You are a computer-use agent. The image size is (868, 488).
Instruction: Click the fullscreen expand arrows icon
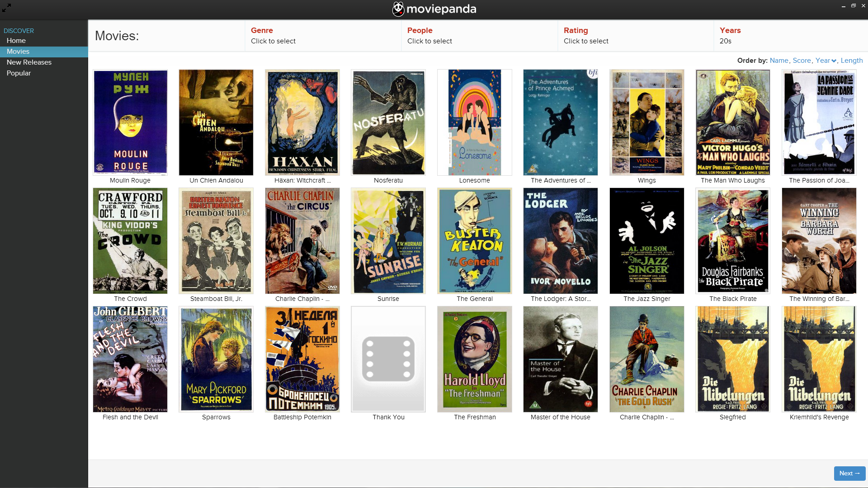[6, 8]
